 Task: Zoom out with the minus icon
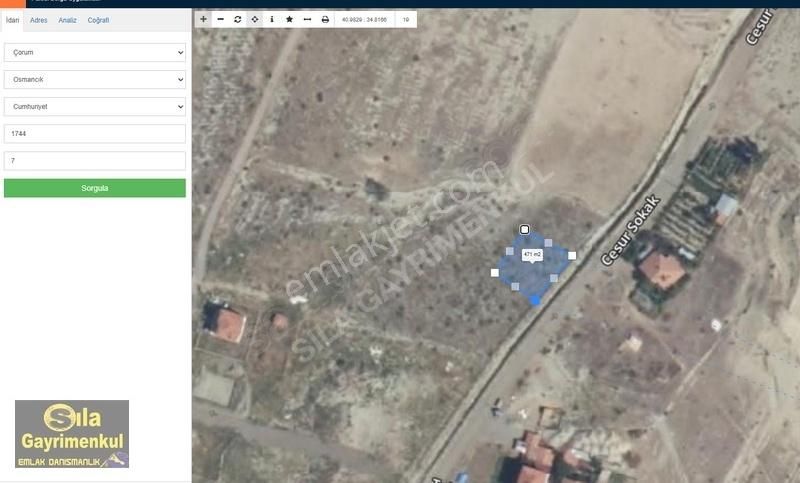pos(220,19)
